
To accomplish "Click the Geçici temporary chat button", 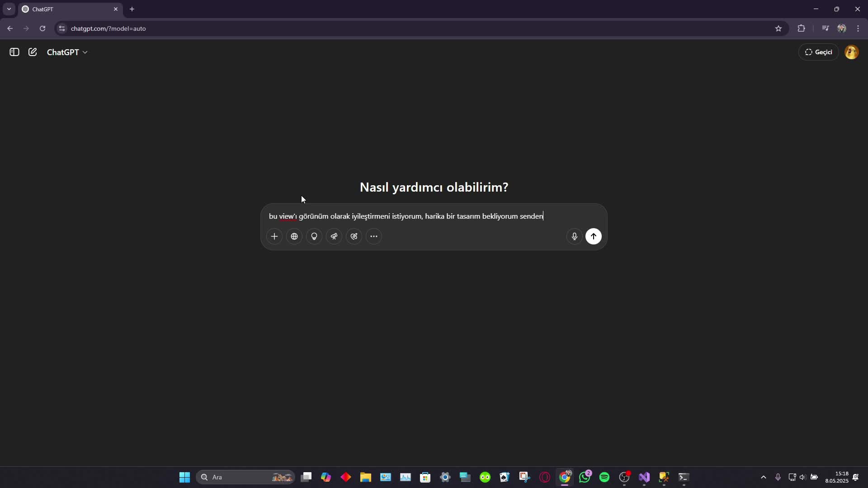I will [x=819, y=52].
